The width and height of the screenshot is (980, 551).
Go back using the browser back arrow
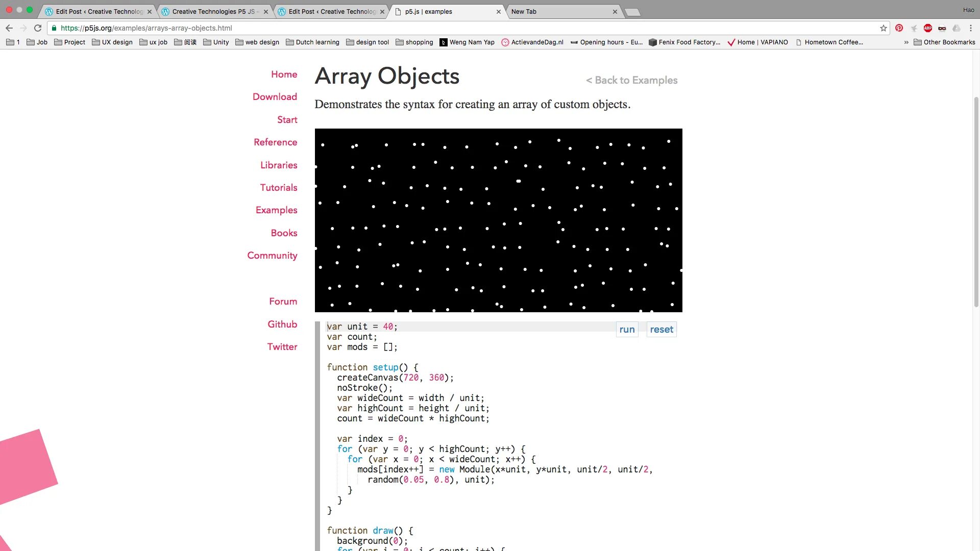coord(9,28)
